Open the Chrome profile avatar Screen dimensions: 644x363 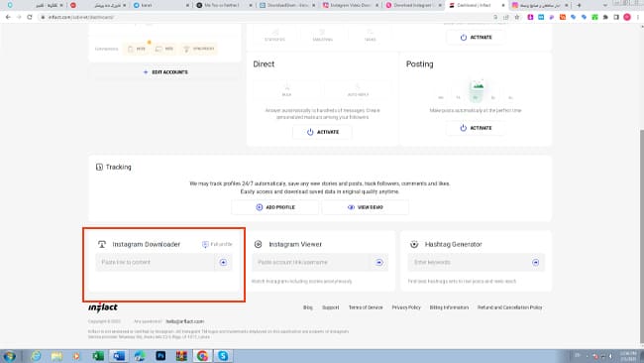point(627,17)
